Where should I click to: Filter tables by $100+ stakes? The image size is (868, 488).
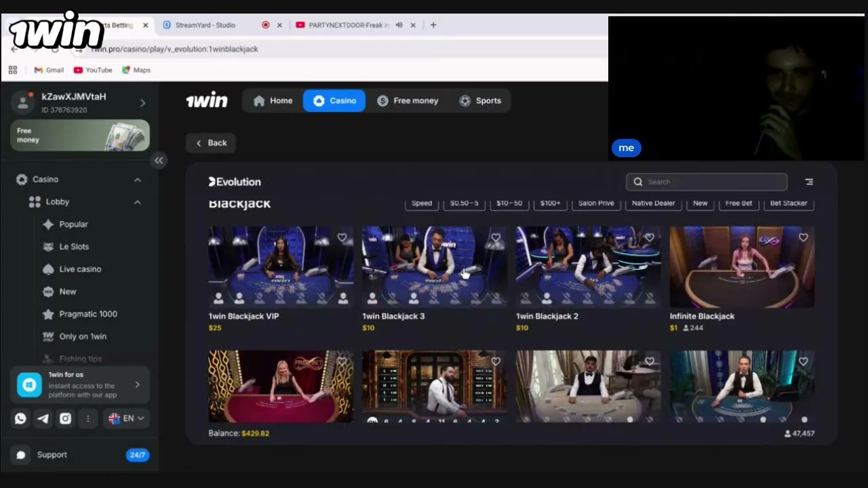(551, 203)
